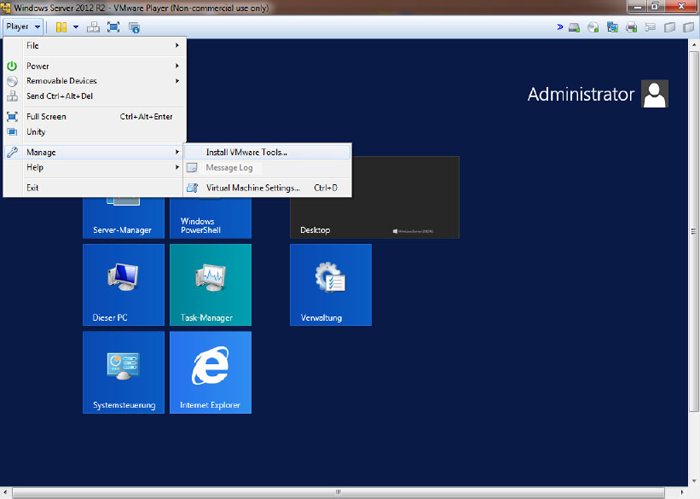Click the blue double-chevron device toolbar arrow
Screen dimensions: 700x499
pos(560,27)
